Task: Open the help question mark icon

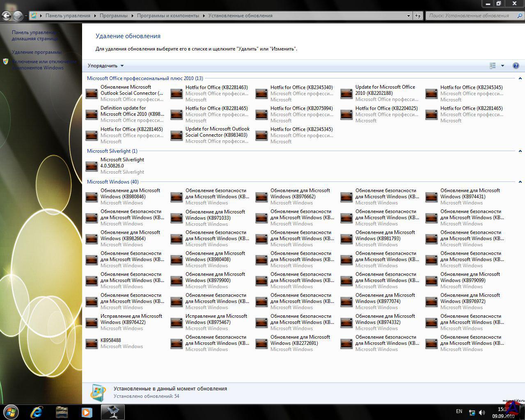Action: (516, 66)
